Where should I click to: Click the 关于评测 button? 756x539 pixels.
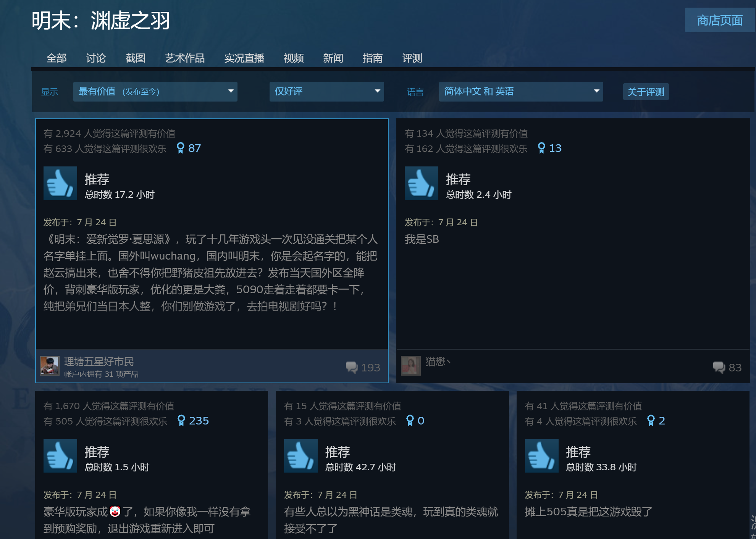[646, 92]
